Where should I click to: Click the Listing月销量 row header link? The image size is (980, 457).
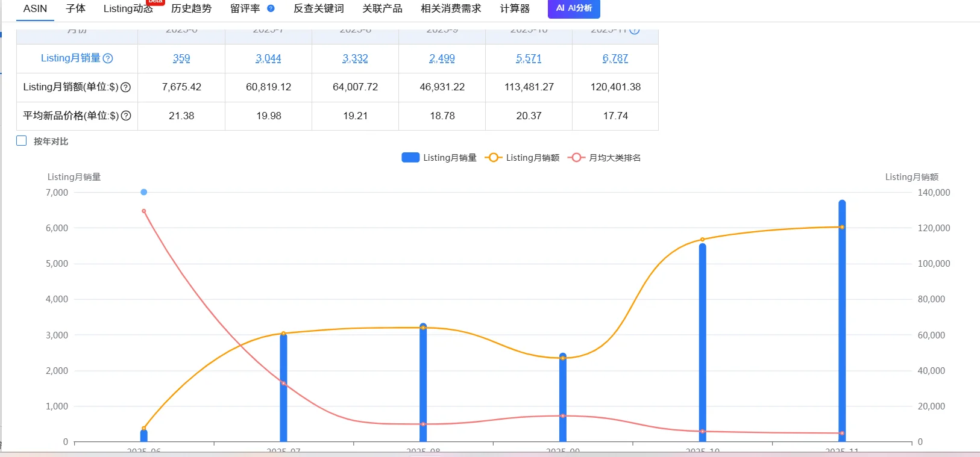point(71,58)
